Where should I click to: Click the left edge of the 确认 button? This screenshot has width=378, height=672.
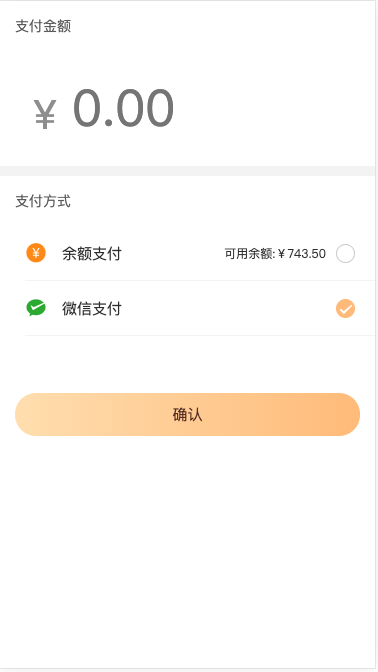coord(21,414)
